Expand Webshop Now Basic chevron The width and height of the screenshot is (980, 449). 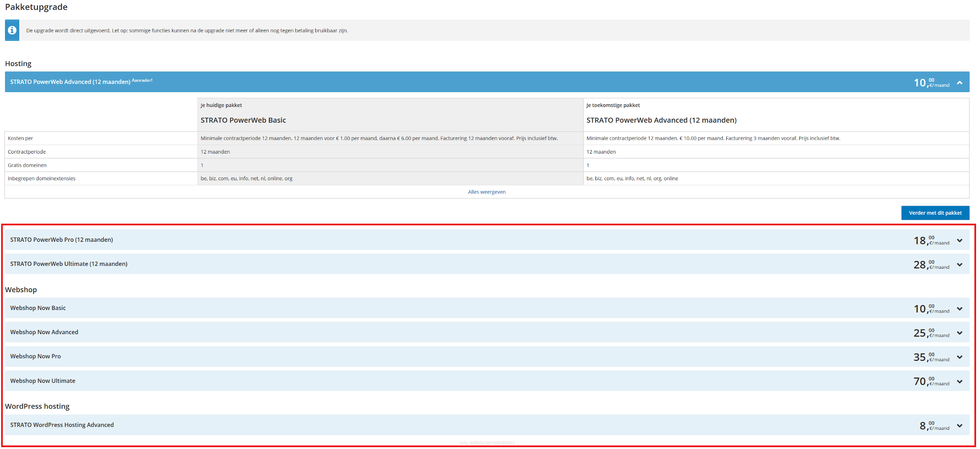[x=960, y=309]
